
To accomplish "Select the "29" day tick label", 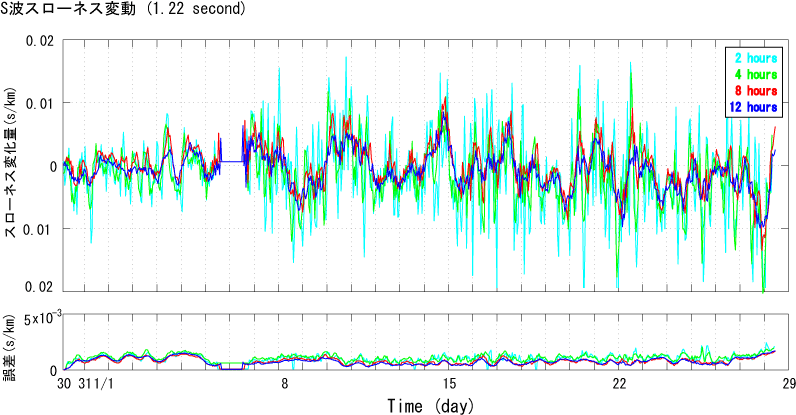I will point(788,384).
